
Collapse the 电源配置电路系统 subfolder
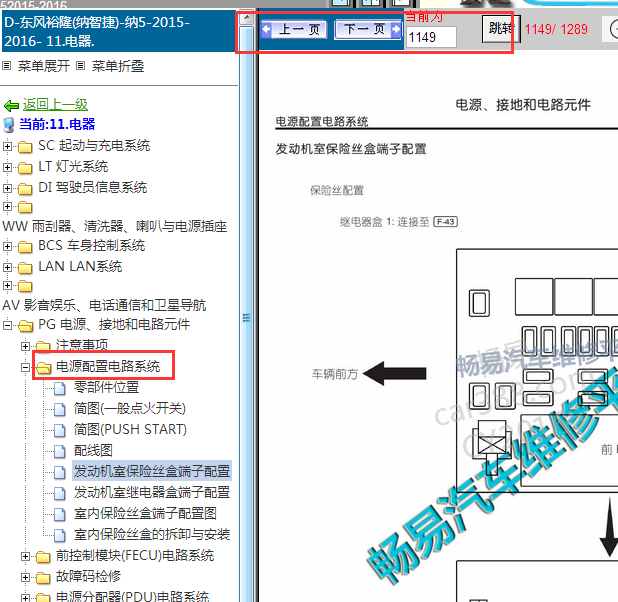(25, 367)
